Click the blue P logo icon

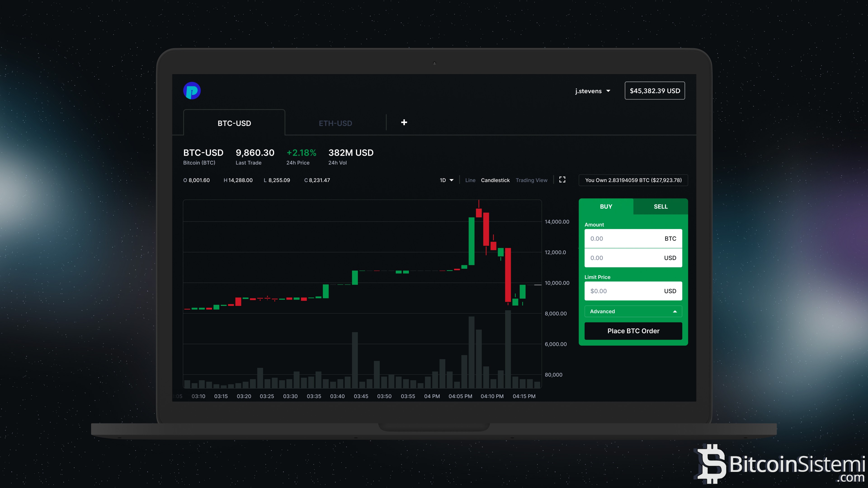pyautogui.click(x=192, y=91)
